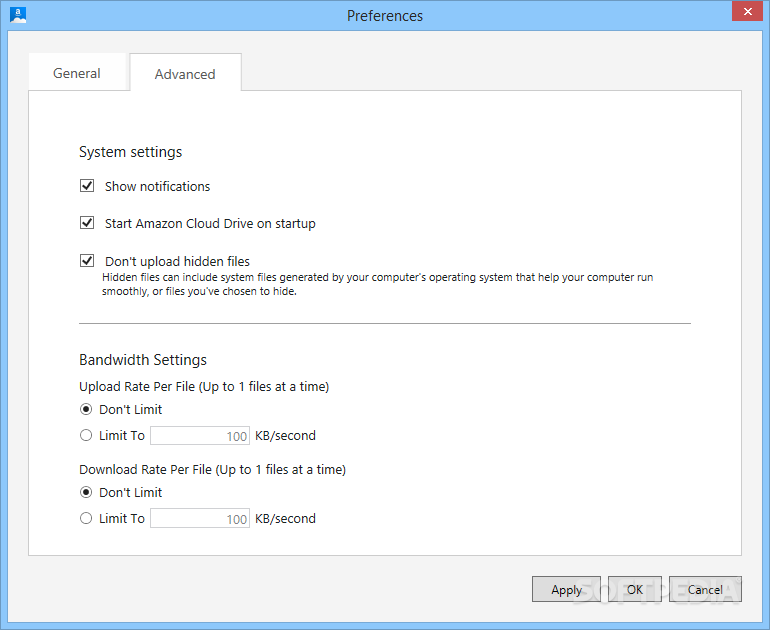
Task: Click the upload rate KB/second input field
Action: 200,436
